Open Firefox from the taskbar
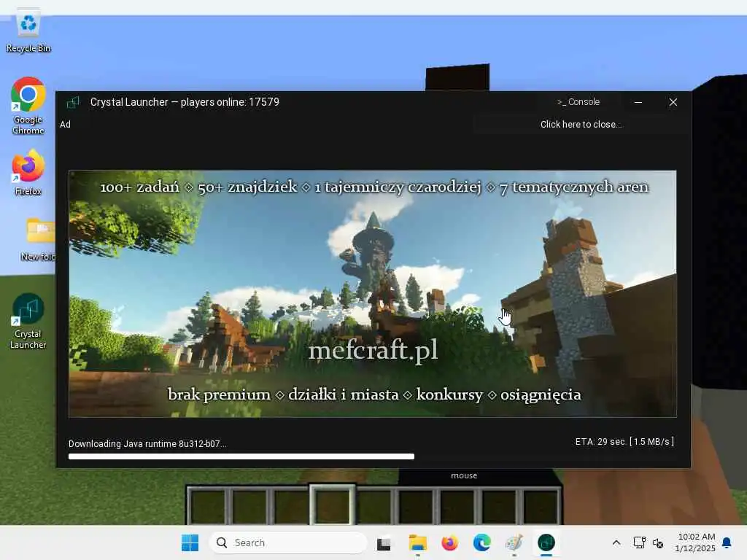The image size is (747, 560). (449, 542)
